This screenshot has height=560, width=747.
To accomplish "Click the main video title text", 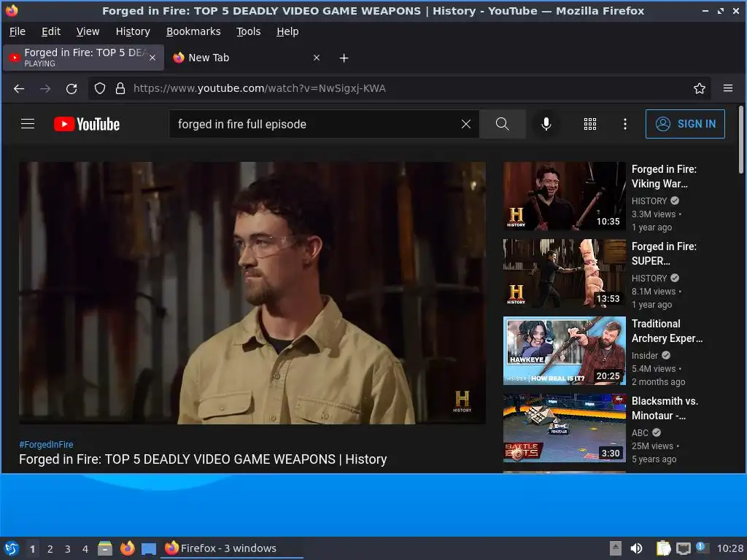I will point(203,459).
